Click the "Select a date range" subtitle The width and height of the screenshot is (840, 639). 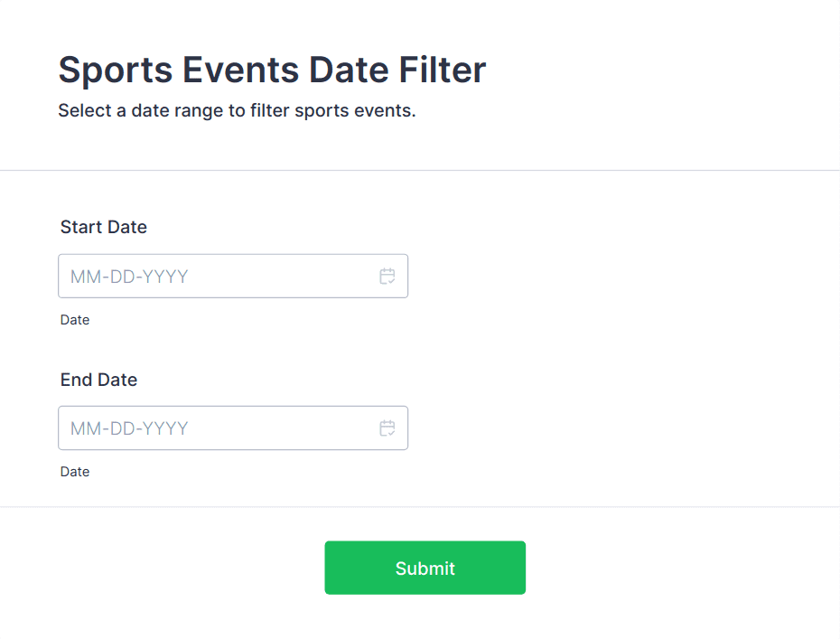(x=237, y=111)
